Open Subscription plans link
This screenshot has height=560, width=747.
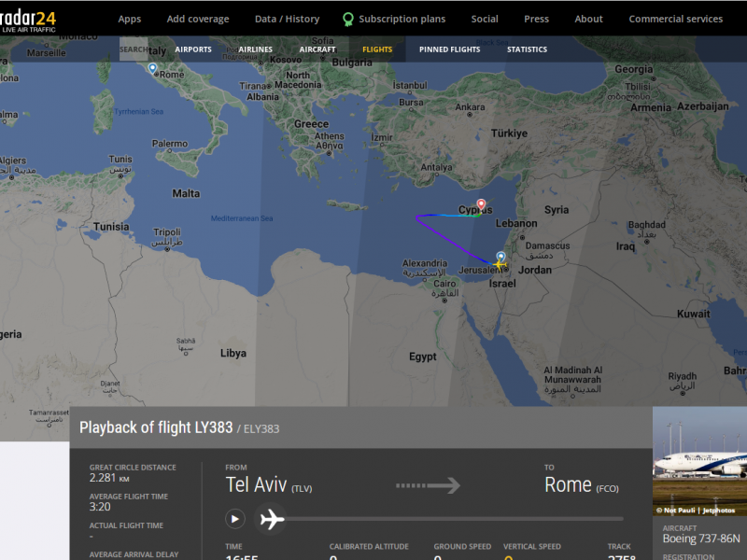[402, 19]
